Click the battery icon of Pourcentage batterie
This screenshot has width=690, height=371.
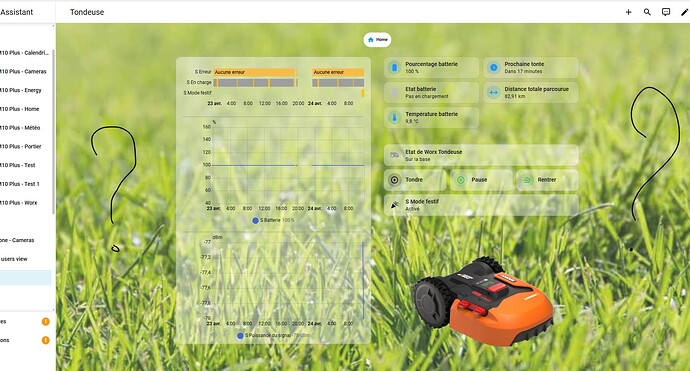(x=394, y=68)
